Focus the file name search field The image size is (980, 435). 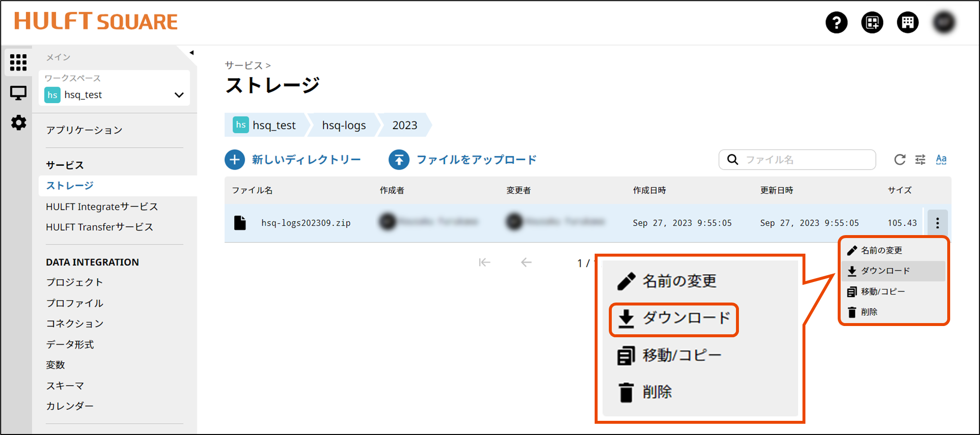pos(797,160)
